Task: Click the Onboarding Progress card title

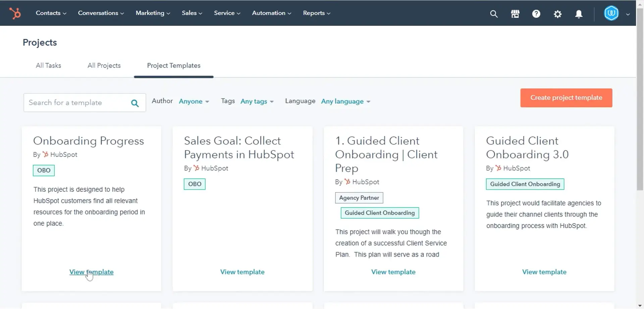Action: point(89,141)
